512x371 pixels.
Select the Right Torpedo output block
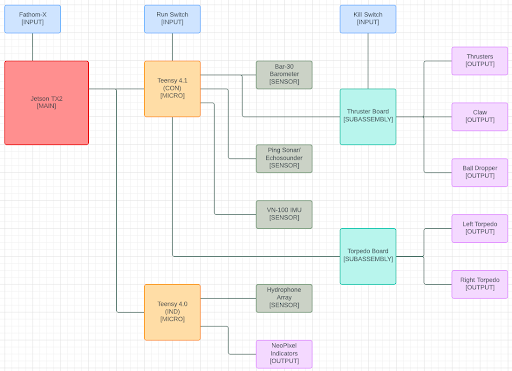(480, 284)
